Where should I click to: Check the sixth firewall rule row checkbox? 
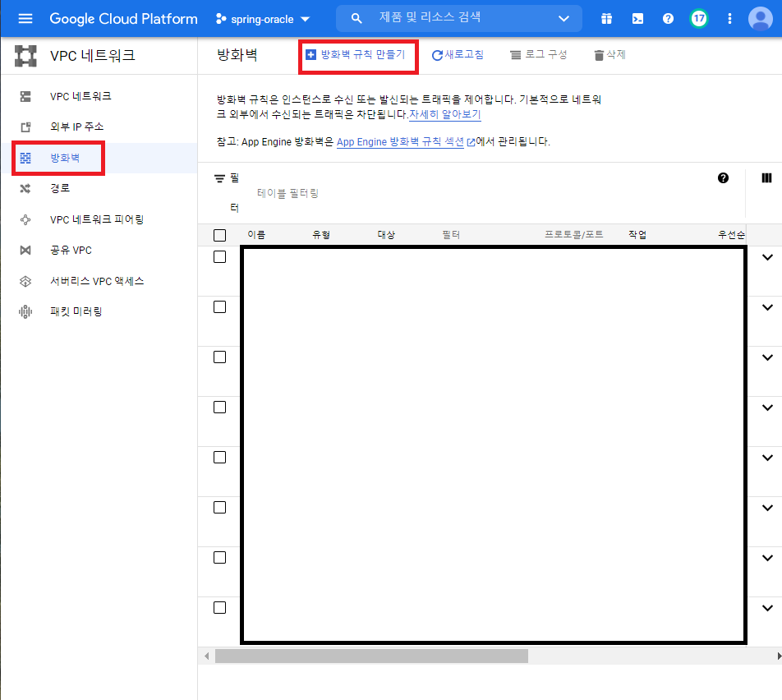click(x=219, y=508)
